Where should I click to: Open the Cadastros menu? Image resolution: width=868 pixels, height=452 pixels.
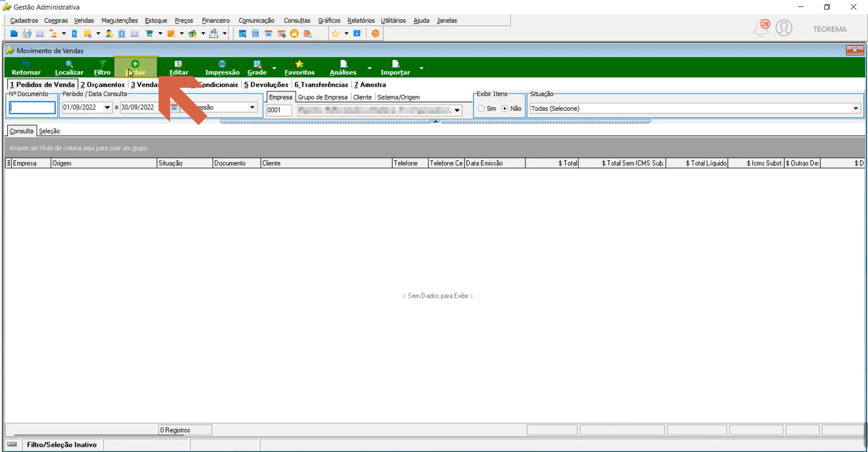click(x=24, y=20)
